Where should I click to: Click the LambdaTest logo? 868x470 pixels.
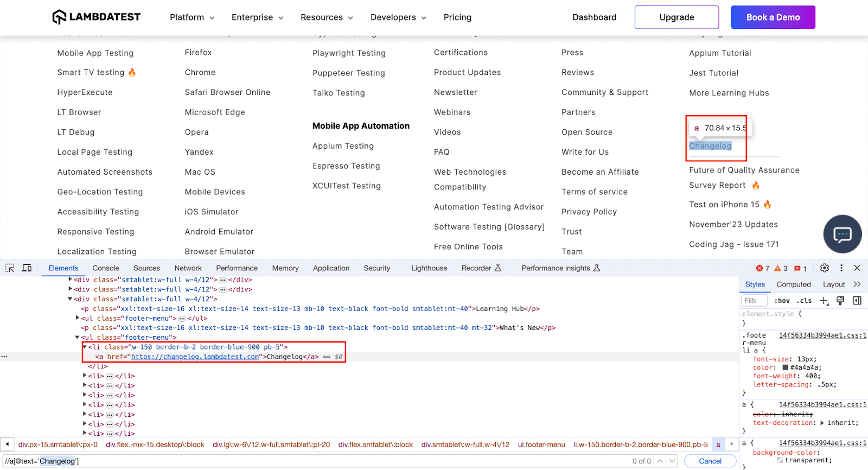click(x=96, y=17)
